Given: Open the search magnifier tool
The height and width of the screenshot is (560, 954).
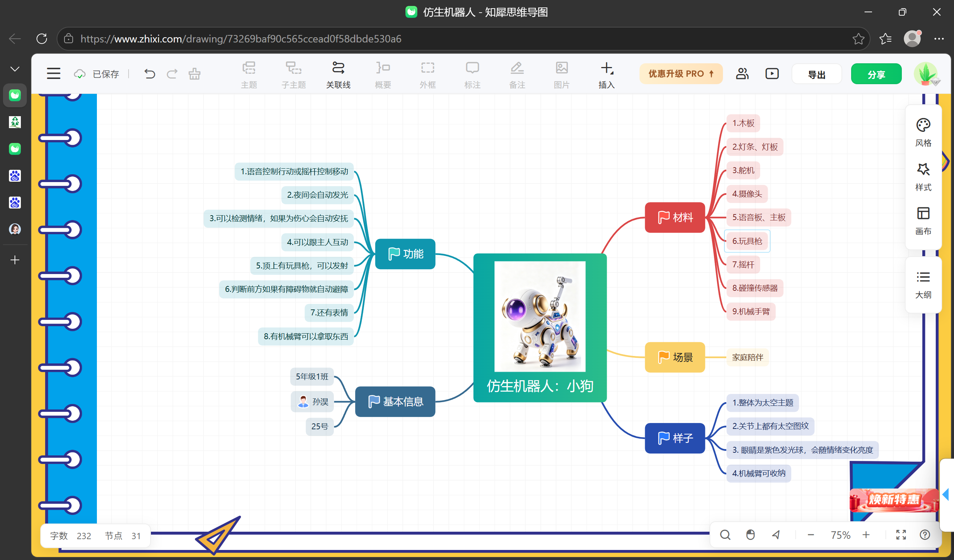Looking at the screenshot, I should [725, 535].
